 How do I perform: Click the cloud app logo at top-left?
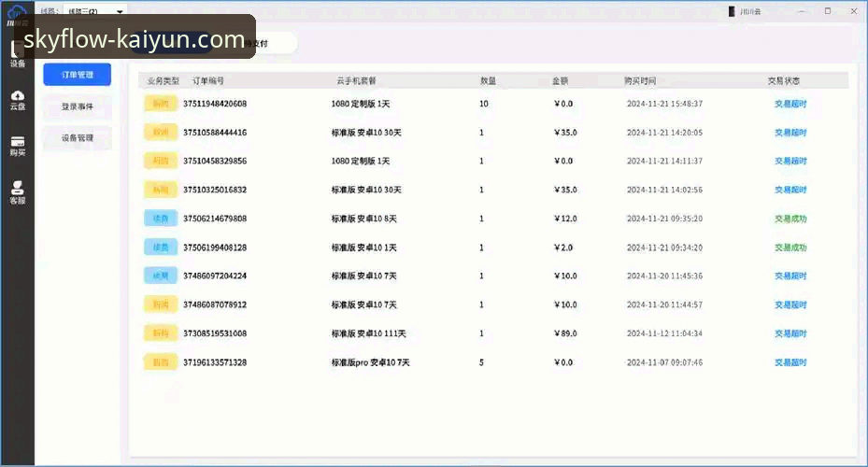coord(18,11)
